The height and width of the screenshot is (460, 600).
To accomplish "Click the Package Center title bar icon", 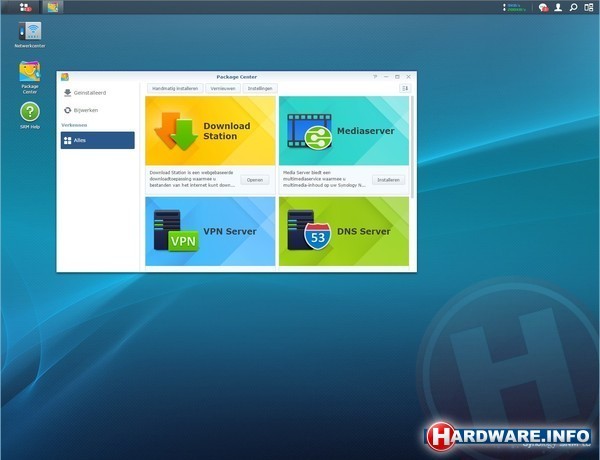I will pos(65,77).
